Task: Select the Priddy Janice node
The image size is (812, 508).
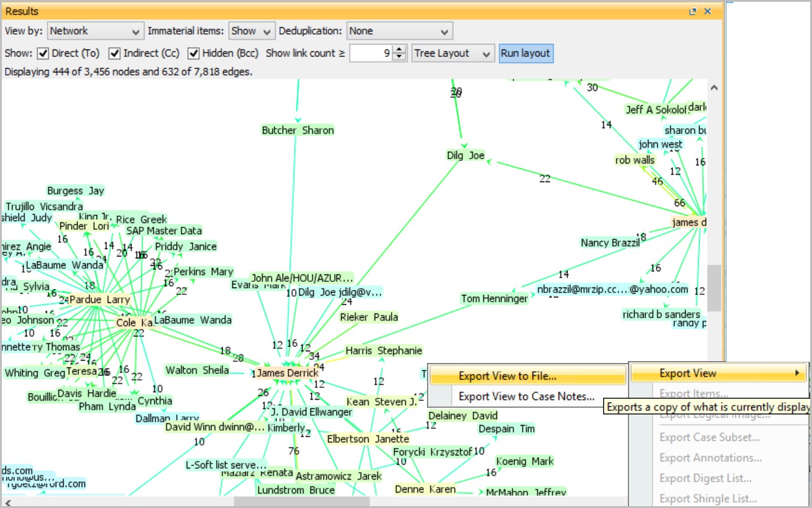Action: [186, 247]
